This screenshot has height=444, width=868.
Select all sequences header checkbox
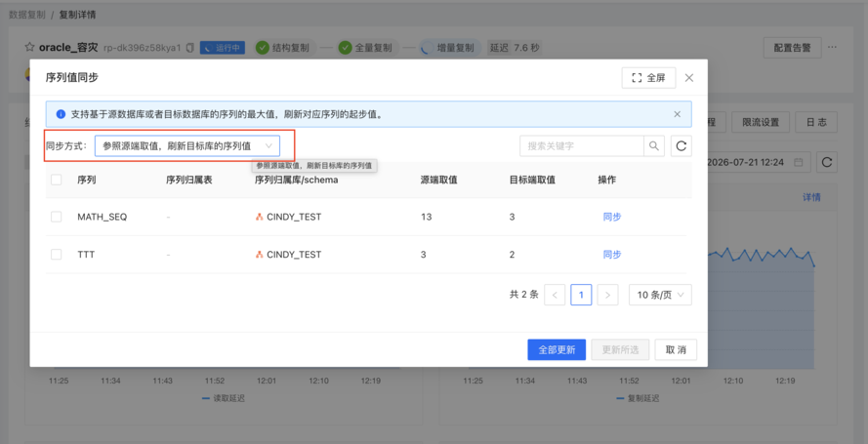pos(56,180)
